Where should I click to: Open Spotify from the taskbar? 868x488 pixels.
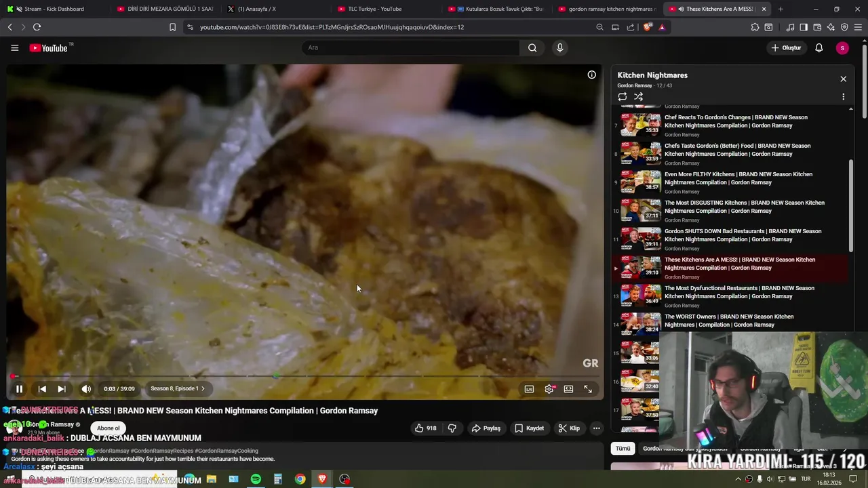[256, 479]
